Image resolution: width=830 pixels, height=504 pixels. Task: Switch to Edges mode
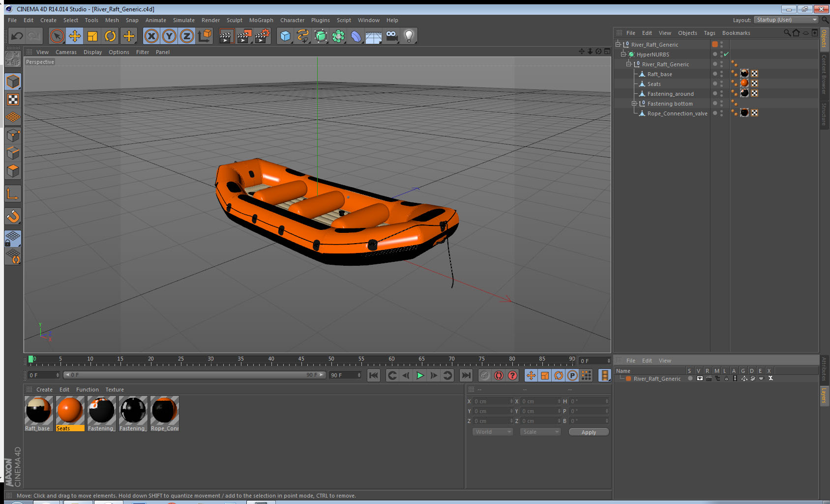tap(13, 153)
